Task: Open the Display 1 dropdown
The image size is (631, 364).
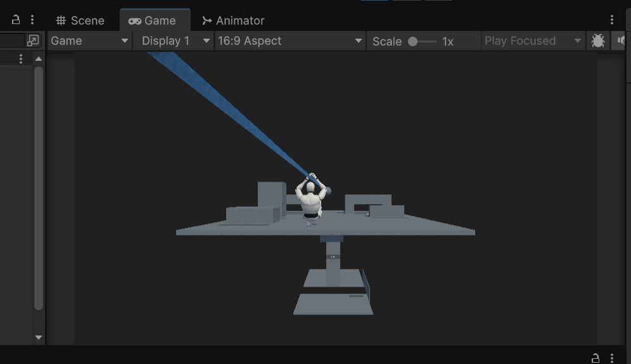Action: click(x=174, y=41)
